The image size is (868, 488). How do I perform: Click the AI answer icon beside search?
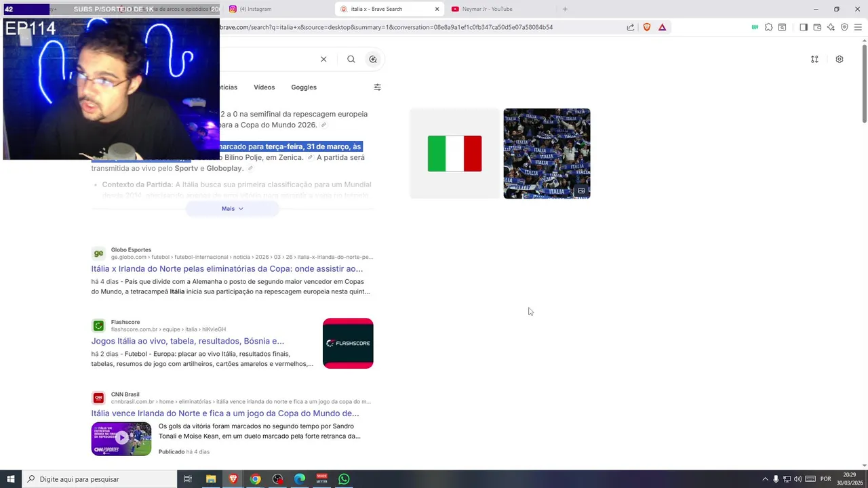(373, 59)
